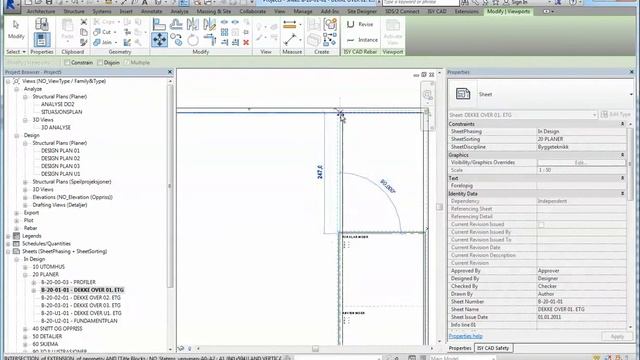
Task: Collapse the Views (NO_ViewType) tree node
Action: pyautogui.click(x=8, y=81)
